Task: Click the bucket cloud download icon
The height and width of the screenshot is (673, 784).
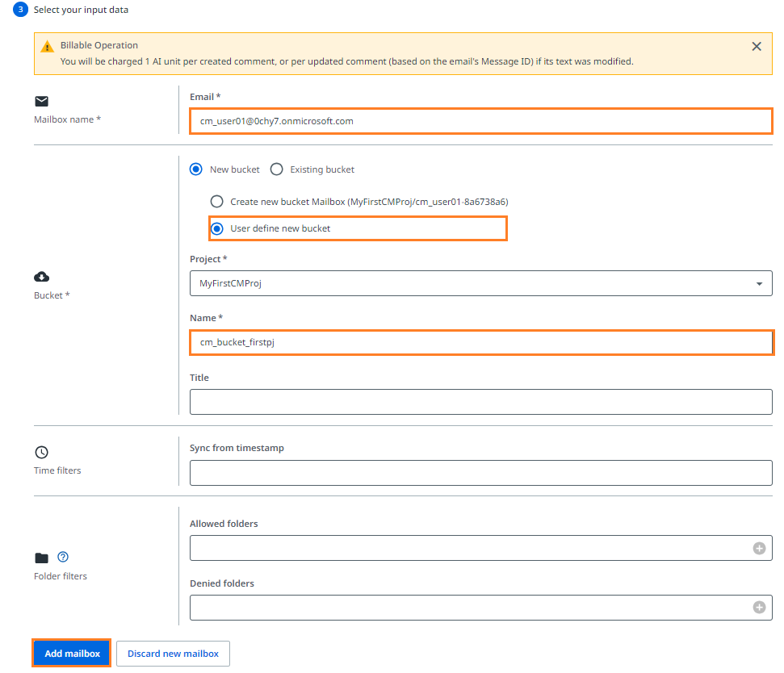Action: tap(41, 277)
